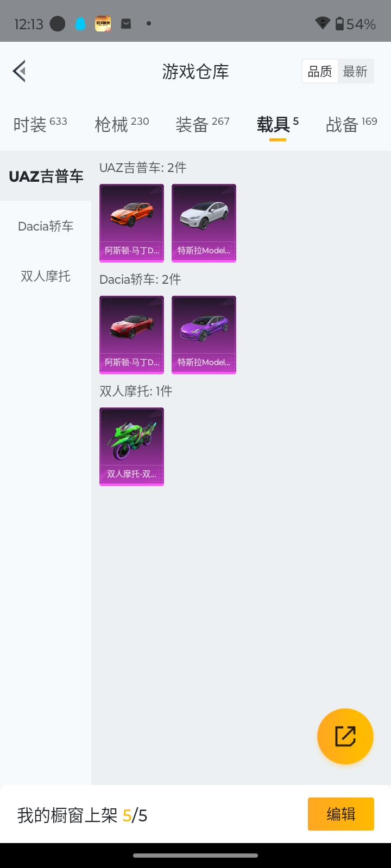The image size is (391, 868).
Task: Tap the 编辑 button
Action: [341, 814]
